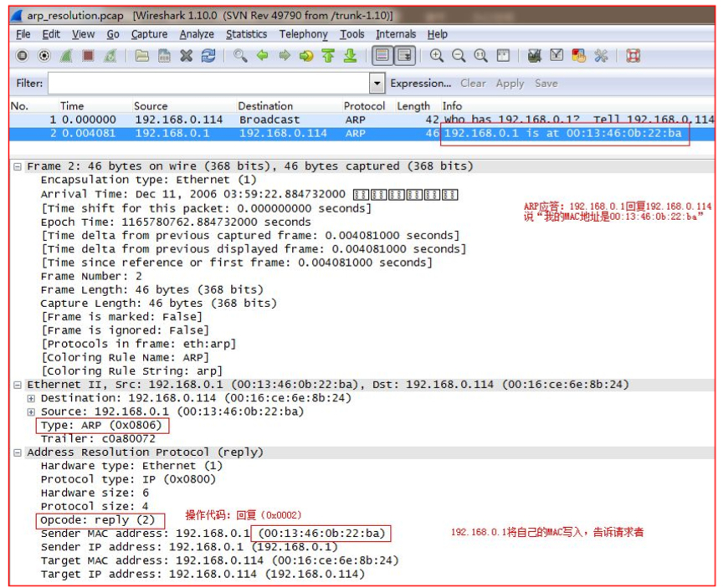Open the Analyze menu
The width and height of the screenshot is (728, 588).
pyautogui.click(x=197, y=34)
